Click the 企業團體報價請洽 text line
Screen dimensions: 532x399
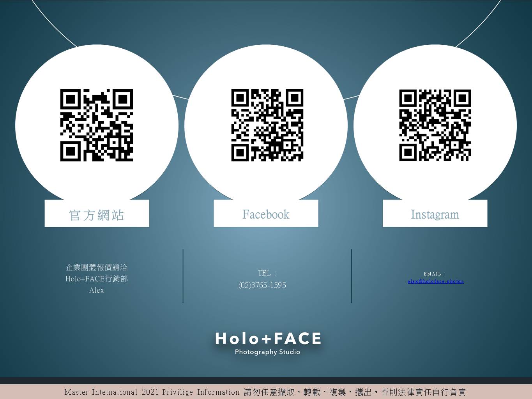(x=97, y=268)
